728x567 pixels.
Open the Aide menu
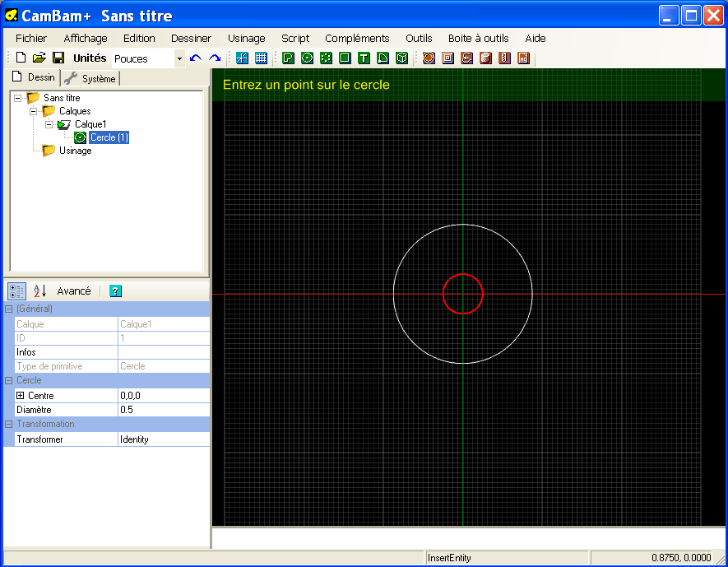[536, 38]
